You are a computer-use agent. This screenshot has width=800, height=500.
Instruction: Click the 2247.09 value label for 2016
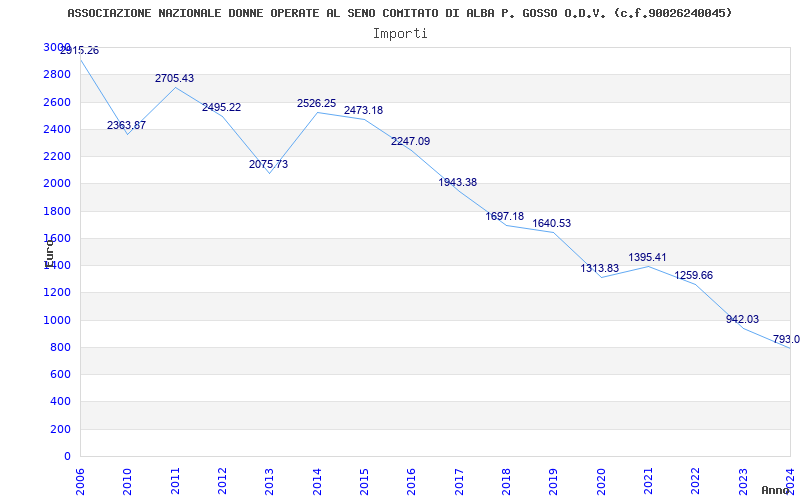point(410,141)
